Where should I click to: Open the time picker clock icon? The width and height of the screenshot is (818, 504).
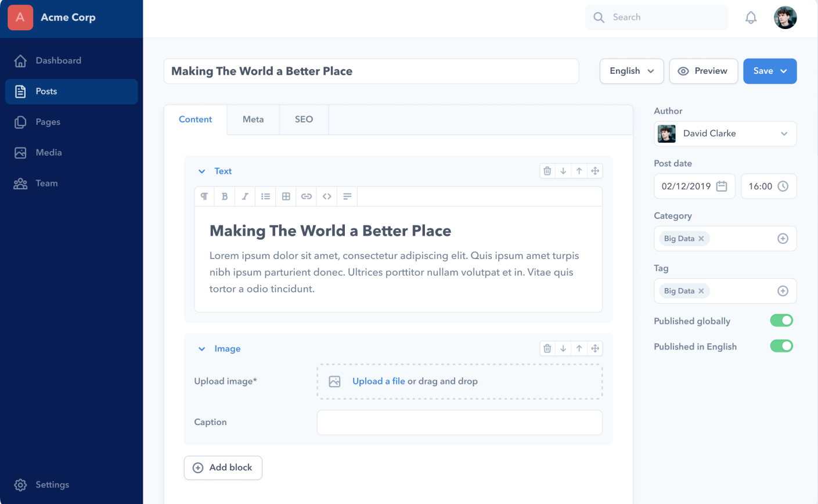(783, 186)
